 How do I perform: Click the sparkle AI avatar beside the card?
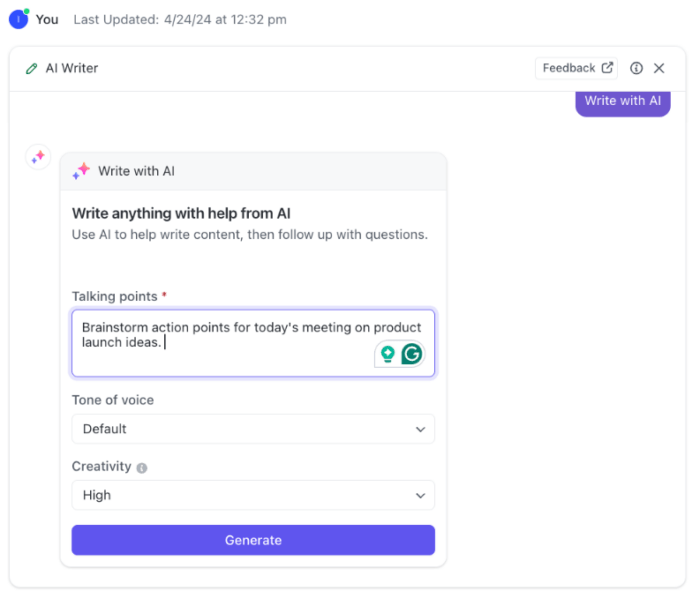(38, 157)
